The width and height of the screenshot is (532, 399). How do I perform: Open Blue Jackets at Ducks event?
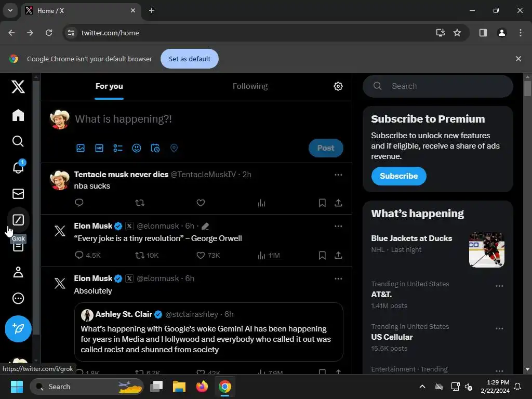411,238
